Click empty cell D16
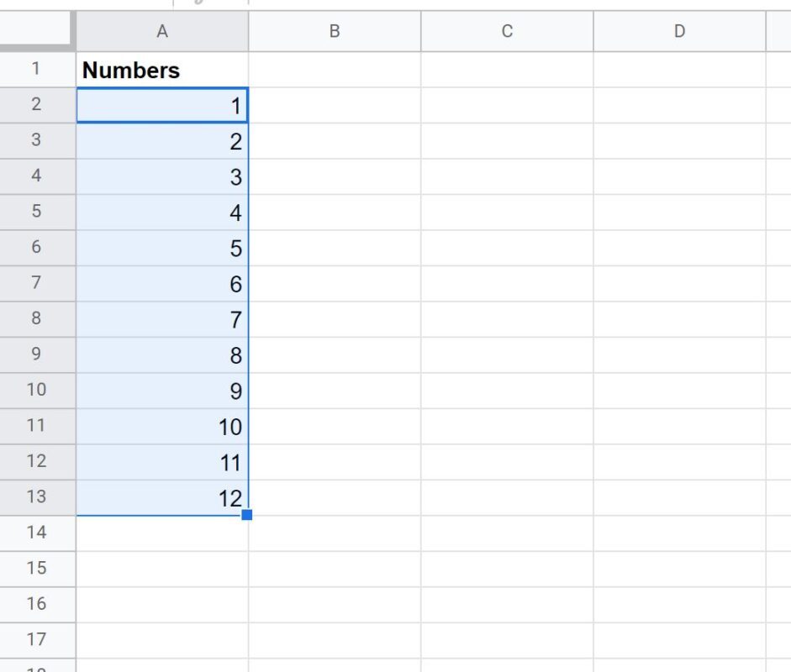This screenshot has height=672, width=791. tap(679, 605)
